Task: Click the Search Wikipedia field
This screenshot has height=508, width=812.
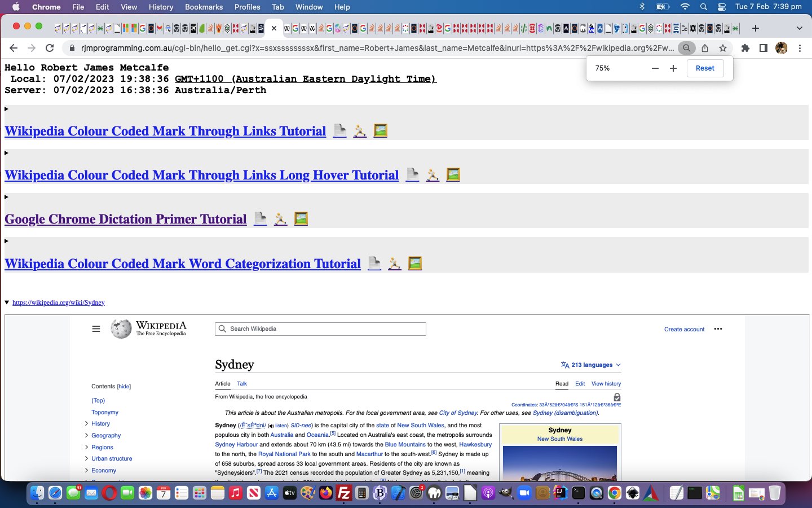Action: pyautogui.click(x=320, y=329)
